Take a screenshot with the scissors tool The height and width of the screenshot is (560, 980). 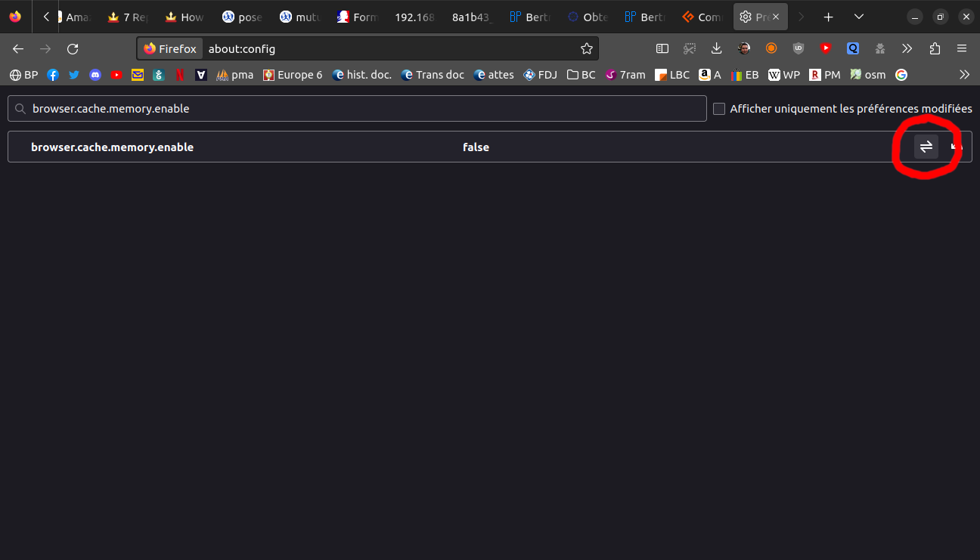(690, 48)
